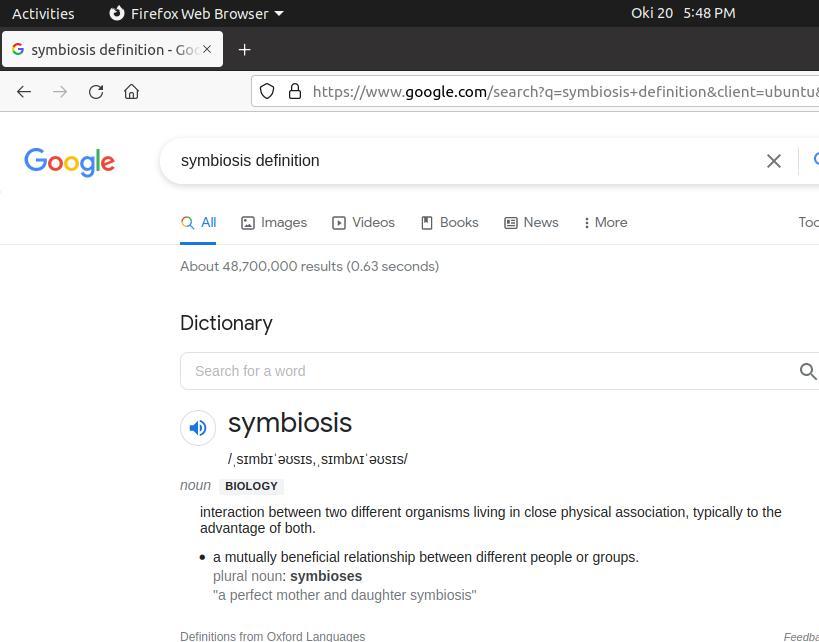
Task: Clear the Google search box text
Action: click(774, 161)
